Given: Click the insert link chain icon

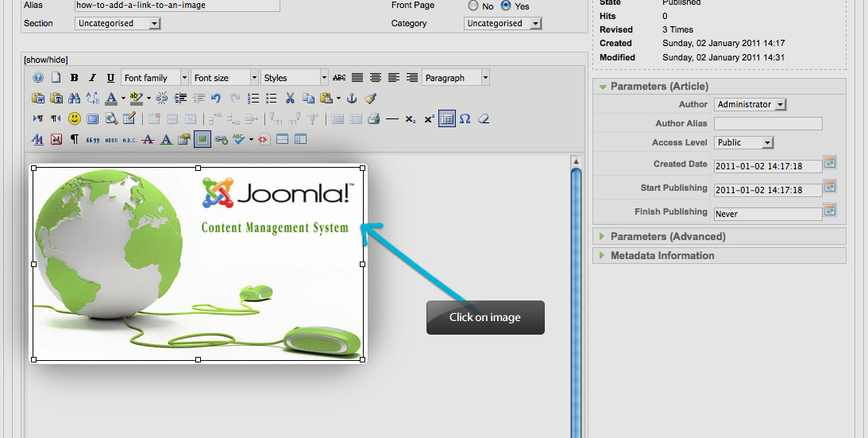Looking at the screenshot, I should [x=222, y=139].
